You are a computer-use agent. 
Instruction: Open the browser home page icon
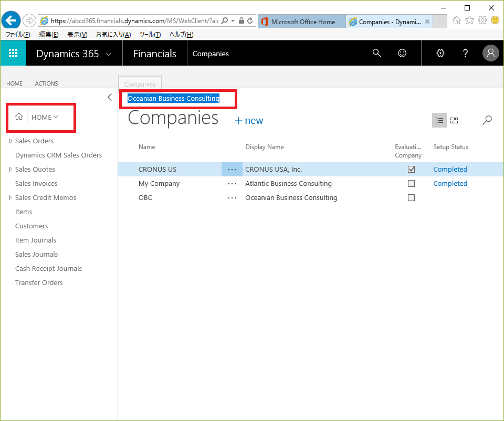pyautogui.click(x=456, y=20)
